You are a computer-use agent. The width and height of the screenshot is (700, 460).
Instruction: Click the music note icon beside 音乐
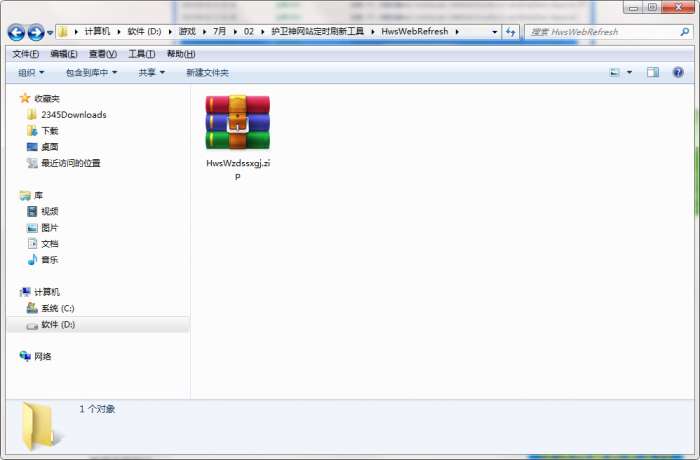(32, 259)
